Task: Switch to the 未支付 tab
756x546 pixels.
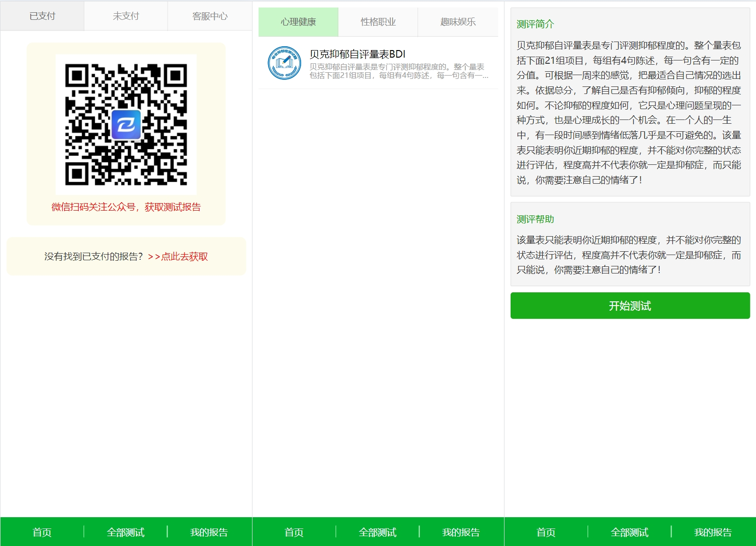Action: coord(126,16)
